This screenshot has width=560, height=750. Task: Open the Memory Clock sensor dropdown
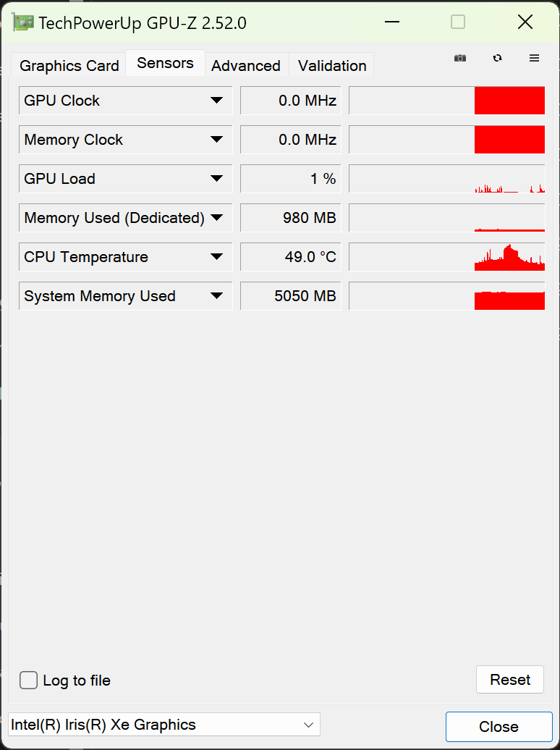click(216, 140)
